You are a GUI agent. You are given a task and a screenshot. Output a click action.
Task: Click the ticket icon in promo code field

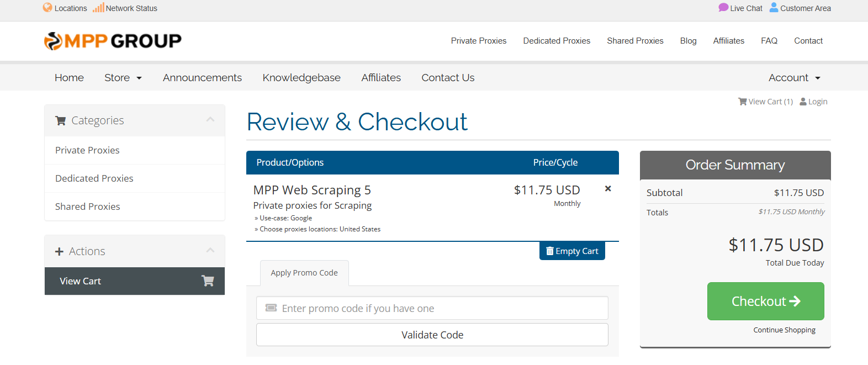[271, 308]
